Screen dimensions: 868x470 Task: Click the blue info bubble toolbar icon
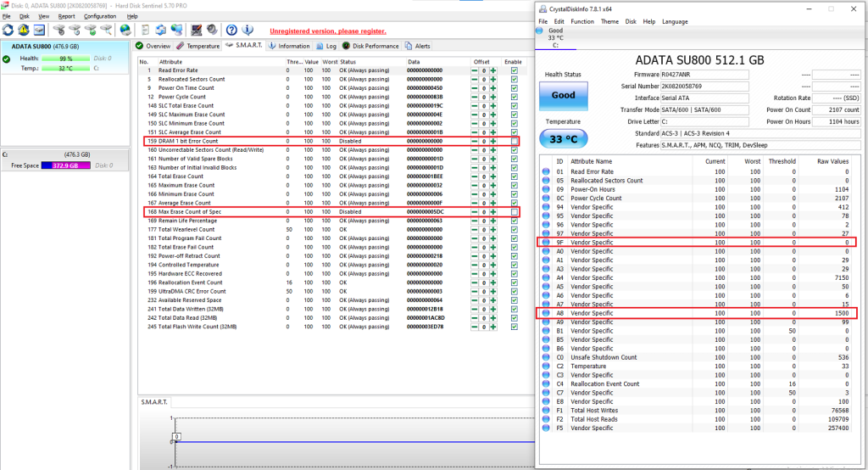point(248,30)
